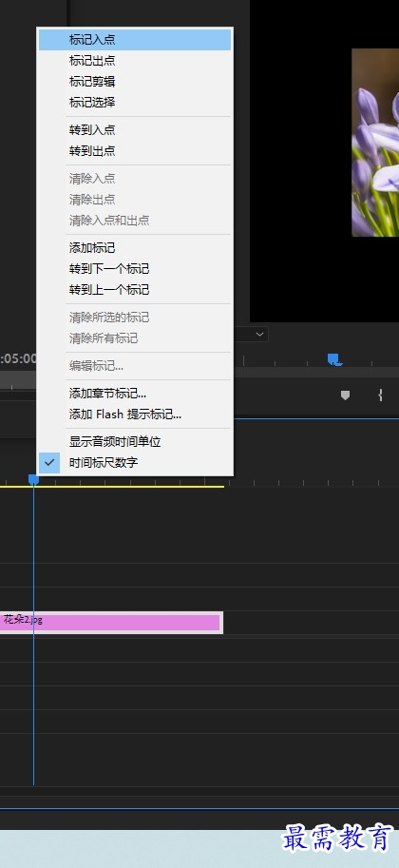399x868 pixels.
Task: Click the program monitor blue playhead
Action: click(x=333, y=359)
